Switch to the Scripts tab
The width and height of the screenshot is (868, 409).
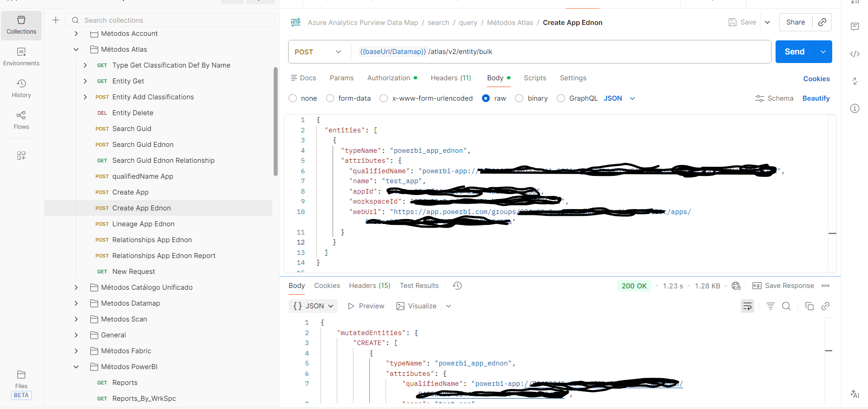pyautogui.click(x=535, y=78)
